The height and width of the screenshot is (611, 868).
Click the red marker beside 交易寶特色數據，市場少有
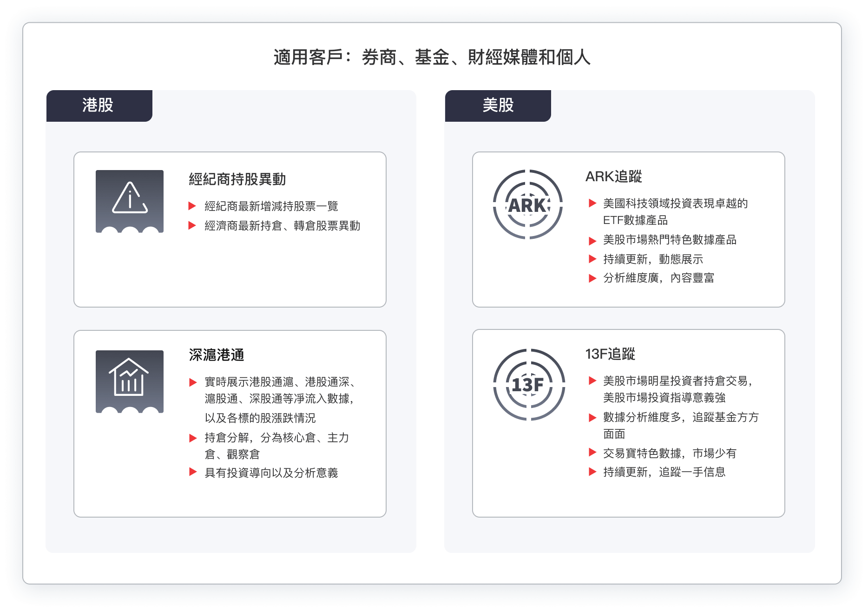592,453
